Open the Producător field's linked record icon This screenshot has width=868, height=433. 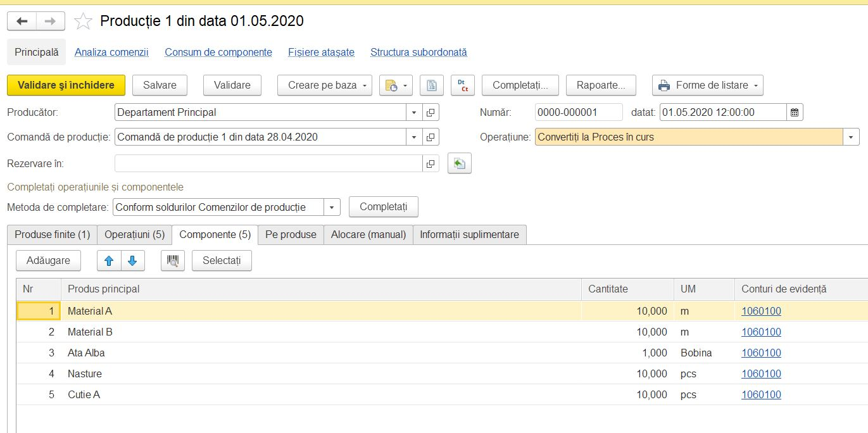(431, 113)
